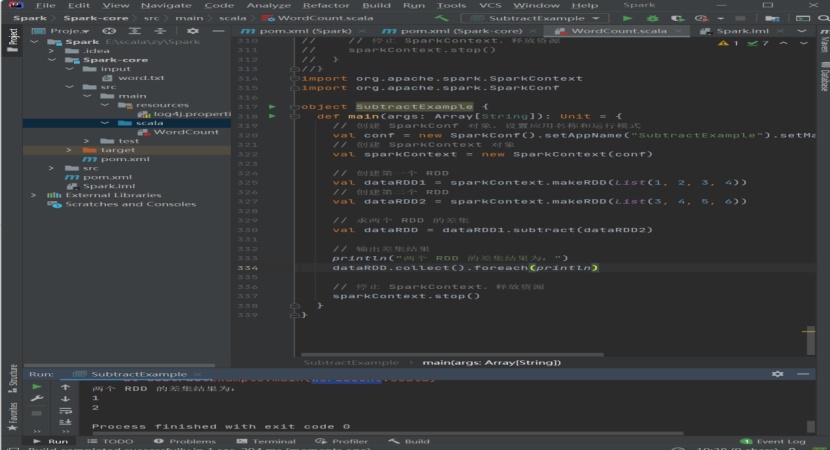Switch to pom.xml (Spark) tab
The image size is (830, 450).
[303, 31]
